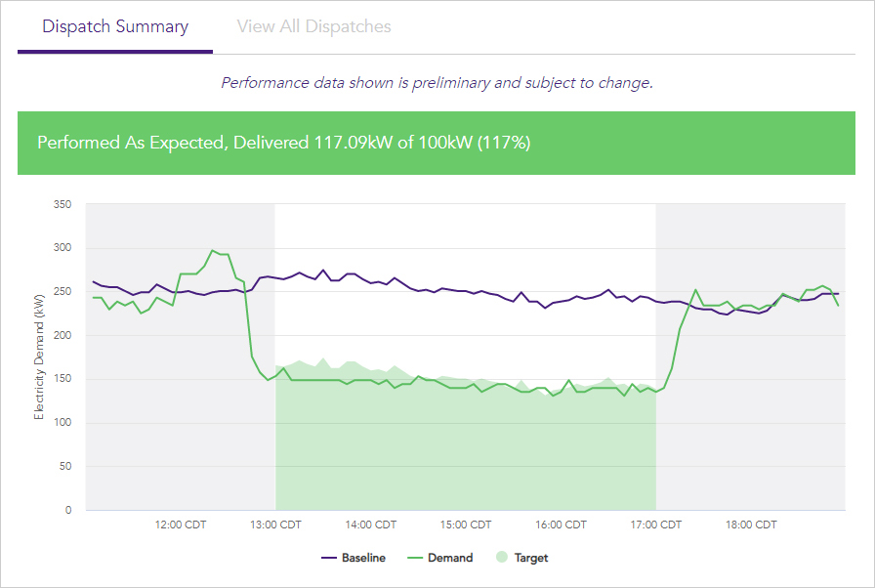Screen dimensions: 875x588
Task: Click the green Demand line legend icon
Action: 415,558
